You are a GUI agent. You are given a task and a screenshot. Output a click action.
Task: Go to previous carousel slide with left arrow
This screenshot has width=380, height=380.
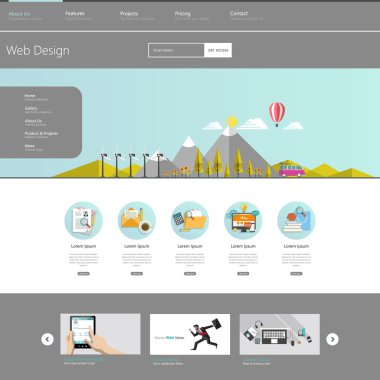47,339
